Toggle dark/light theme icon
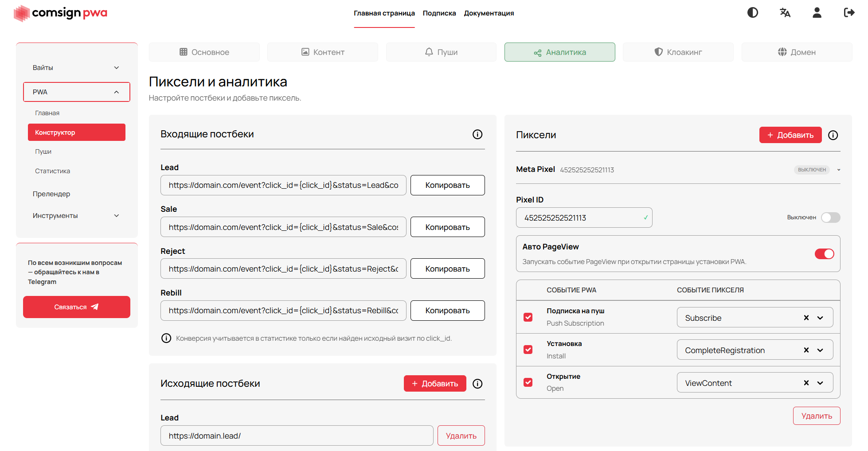The image size is (868, 451). (753, 12)
